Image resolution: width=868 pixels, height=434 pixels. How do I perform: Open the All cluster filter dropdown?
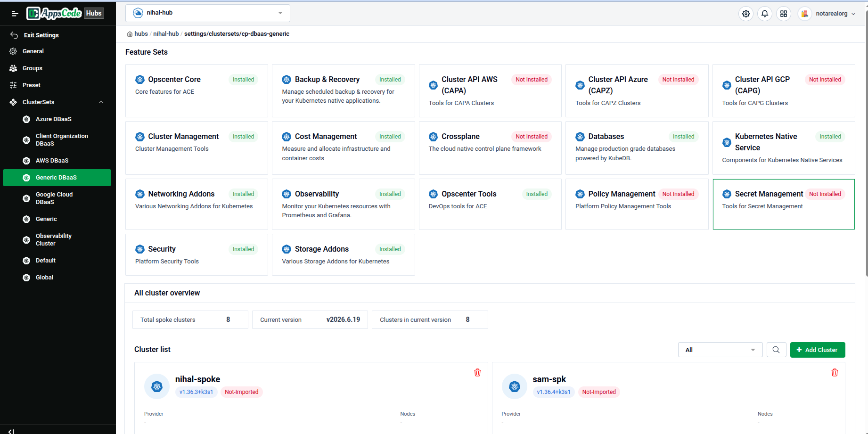pos(720,350)
